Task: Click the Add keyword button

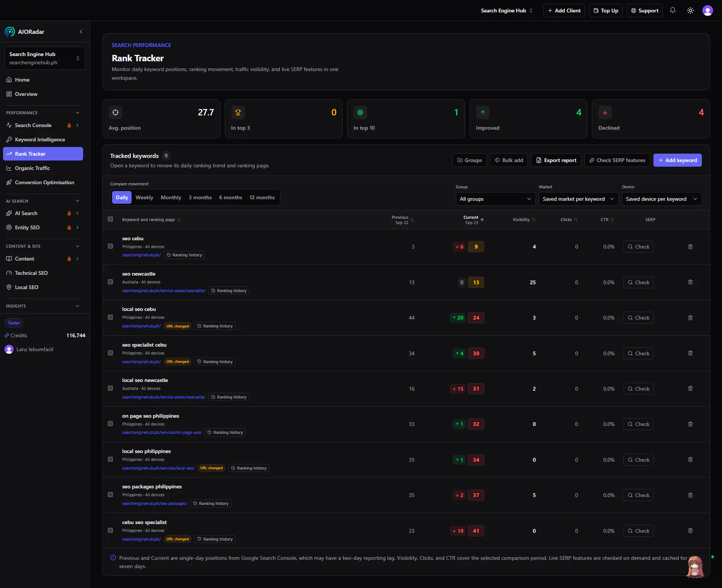Action: coord(677,160)
